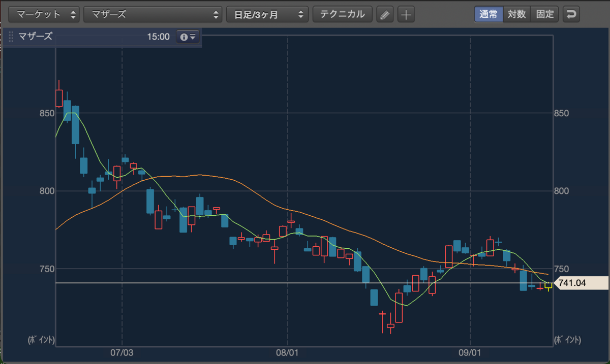Click the 09/01 date axis label
This screenshot has width=610, height=364.
coord(470,352)
